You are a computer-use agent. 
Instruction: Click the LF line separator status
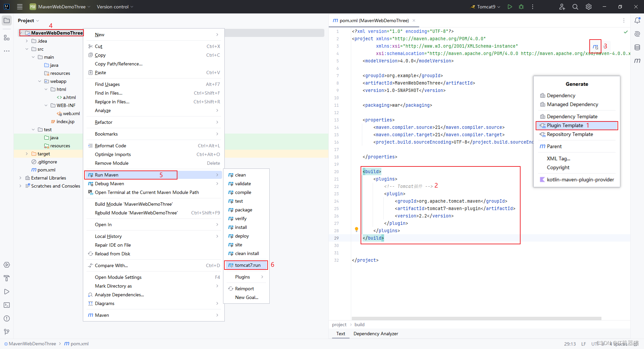(x=584, y=344)
